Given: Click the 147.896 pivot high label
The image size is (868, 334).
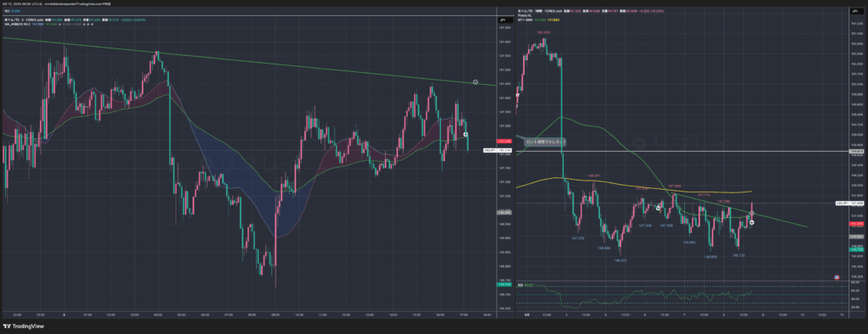Looking at the screenshot, I should coord(674,186).
